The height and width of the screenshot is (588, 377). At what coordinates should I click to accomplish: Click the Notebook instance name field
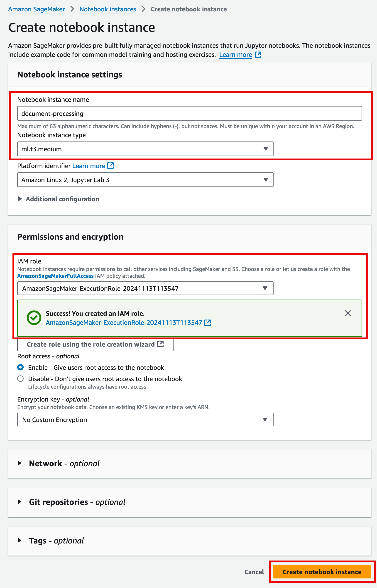(189, 114)
